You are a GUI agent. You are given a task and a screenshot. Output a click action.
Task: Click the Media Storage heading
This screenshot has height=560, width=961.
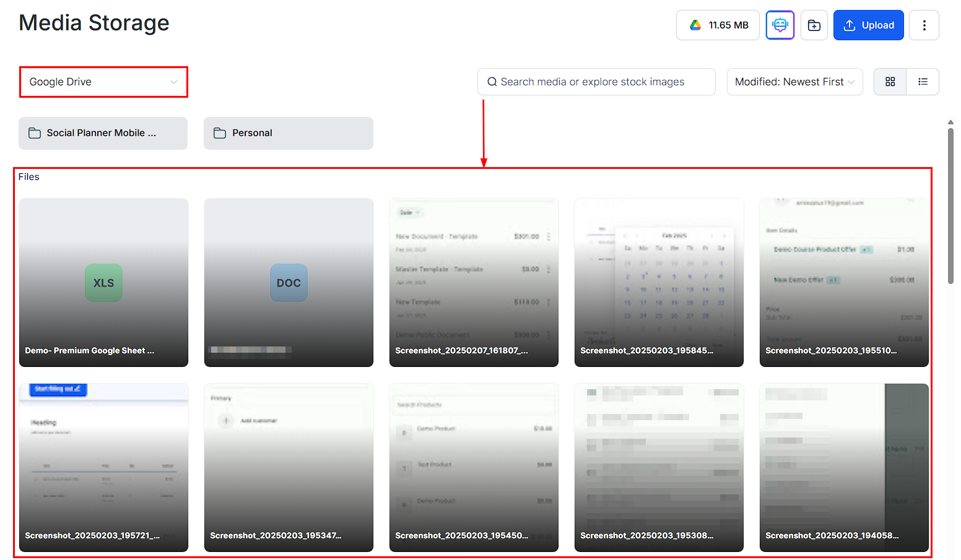tap(93, 23)
